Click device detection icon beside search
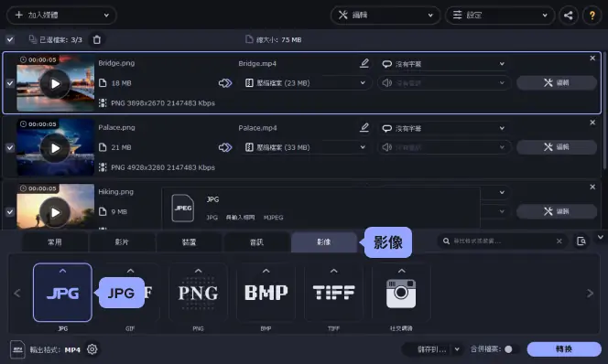Screen dimensions: 608x364 (581, 241)
